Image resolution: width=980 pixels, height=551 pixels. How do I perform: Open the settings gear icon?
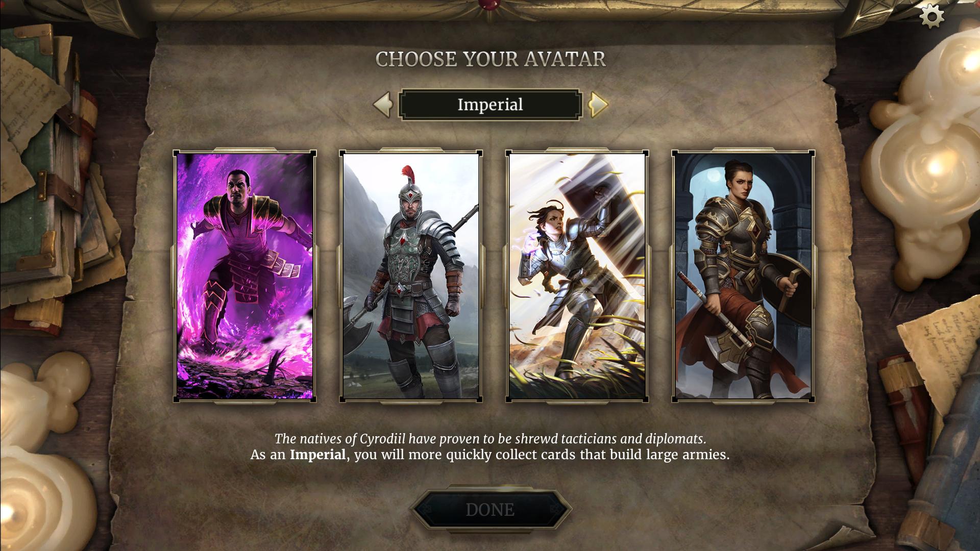point(932,17)
